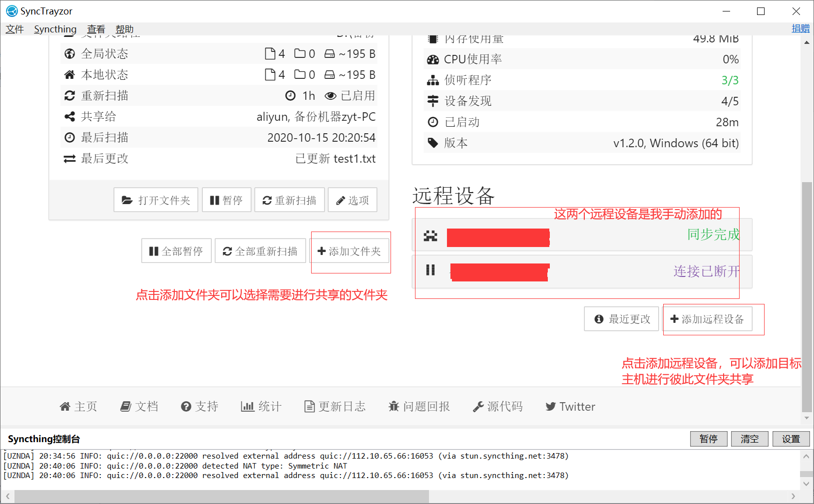The height and width of the screenshot is (504, 814).
Task: Click folder 重新扫描 button
Action: [290, 200]
